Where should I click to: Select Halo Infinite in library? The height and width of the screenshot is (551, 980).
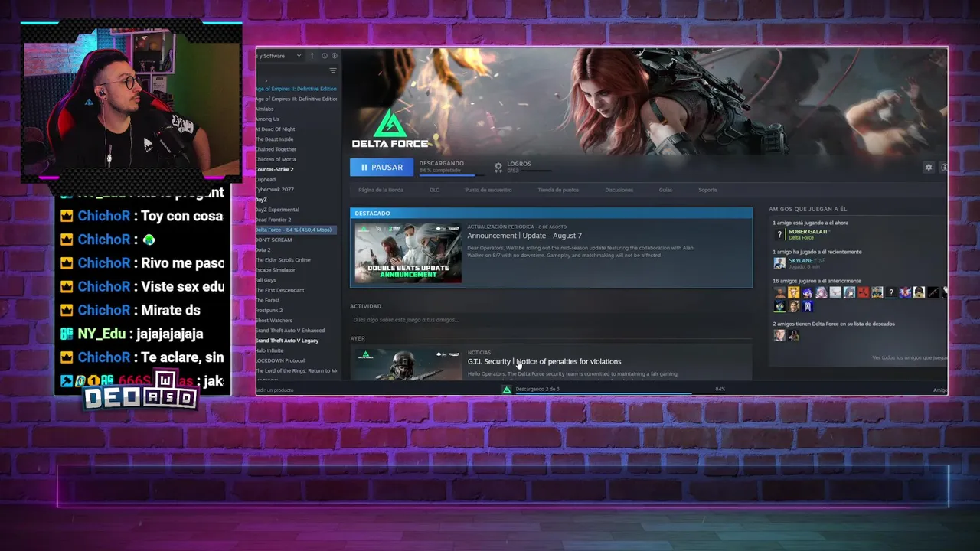click(270, 350)
